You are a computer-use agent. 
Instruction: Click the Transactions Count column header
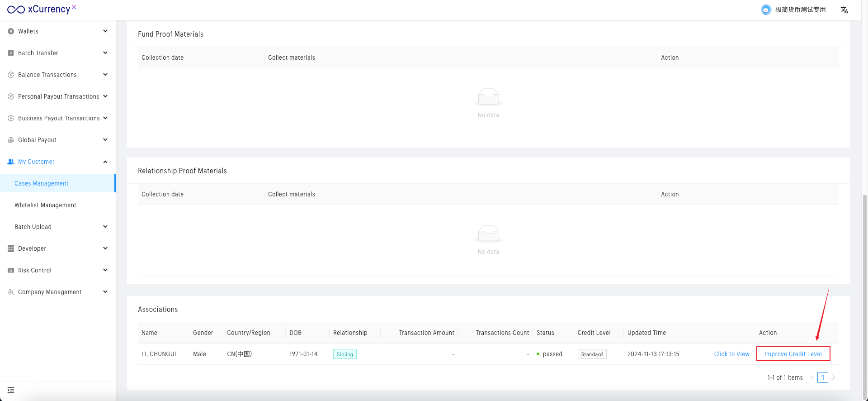click(x=502, y=333)
